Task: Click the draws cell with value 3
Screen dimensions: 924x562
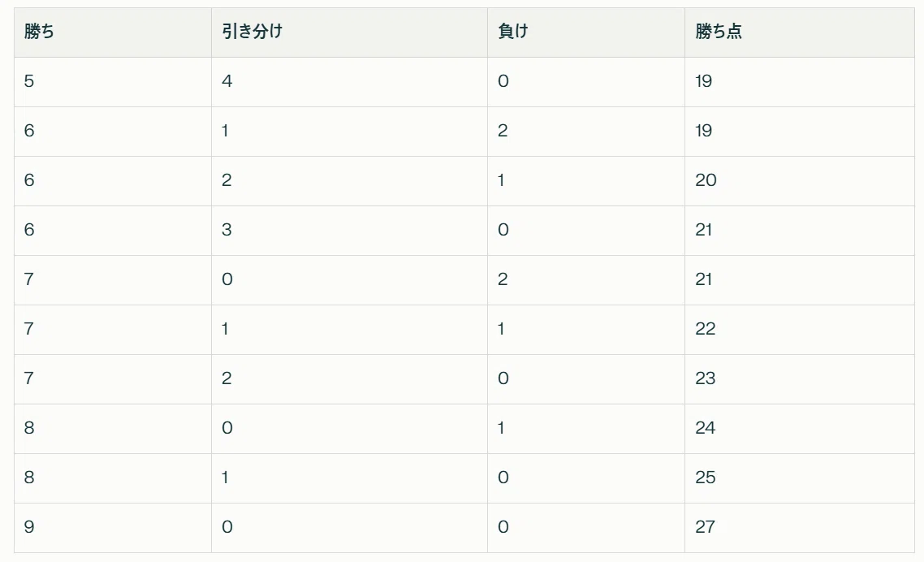Action: click(x=349, y=231)
